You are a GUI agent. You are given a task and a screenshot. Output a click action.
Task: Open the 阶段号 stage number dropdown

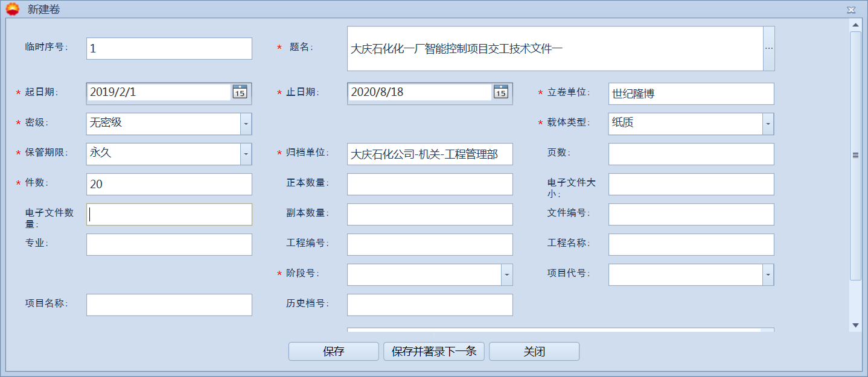coord(506,274)
